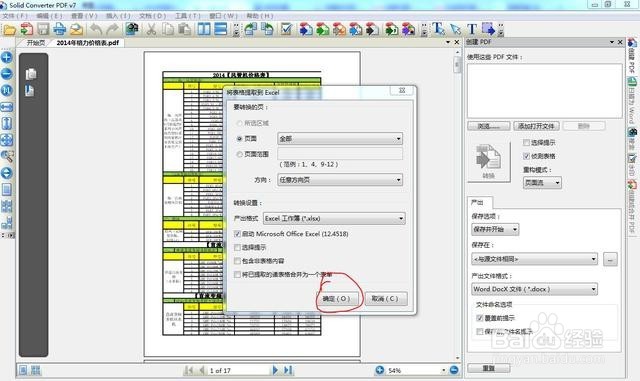Toggle 选择提示 checkbox in right panel
This screenshot has height=381, width=640.
pyautogui.click(x=527, y=143)
